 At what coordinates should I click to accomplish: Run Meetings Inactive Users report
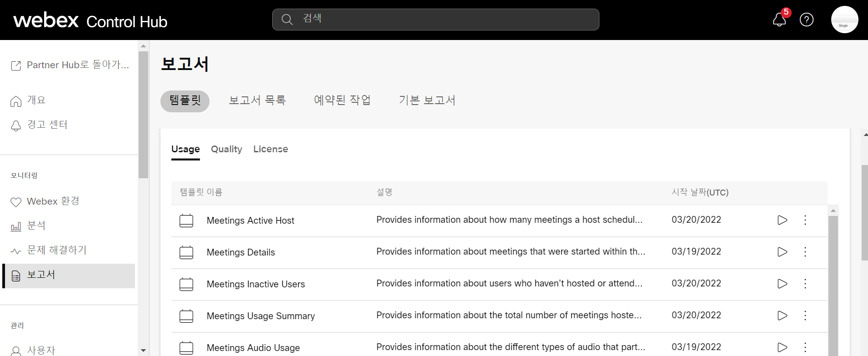click(x=782, y=284)
